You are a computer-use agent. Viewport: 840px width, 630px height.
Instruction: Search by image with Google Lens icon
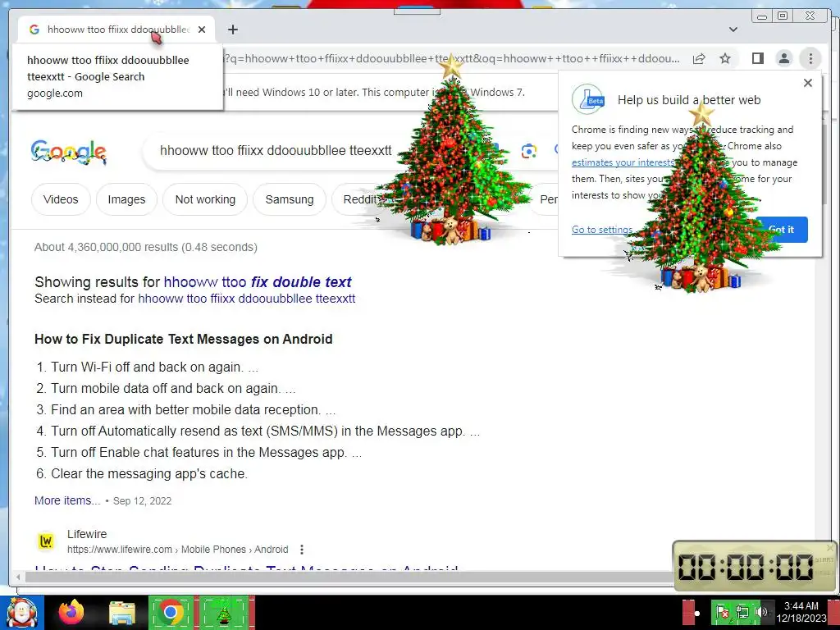click(x=529, y=151)
